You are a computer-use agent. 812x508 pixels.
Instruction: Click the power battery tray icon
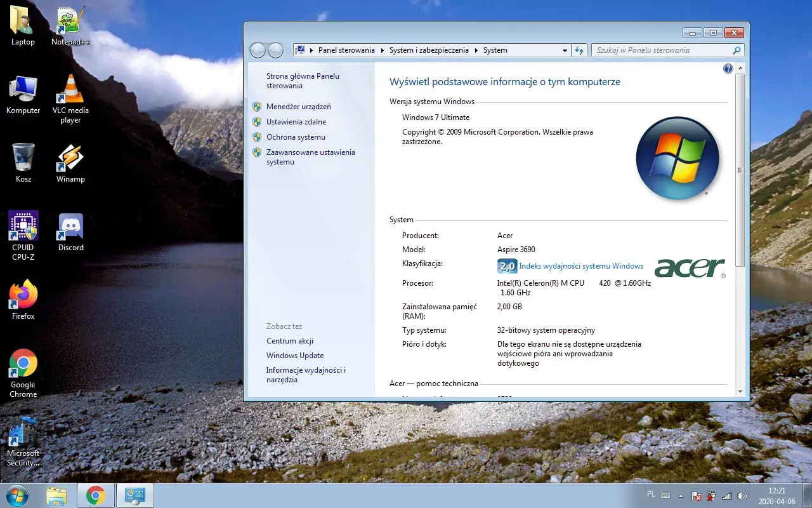[x=711, y=496]
